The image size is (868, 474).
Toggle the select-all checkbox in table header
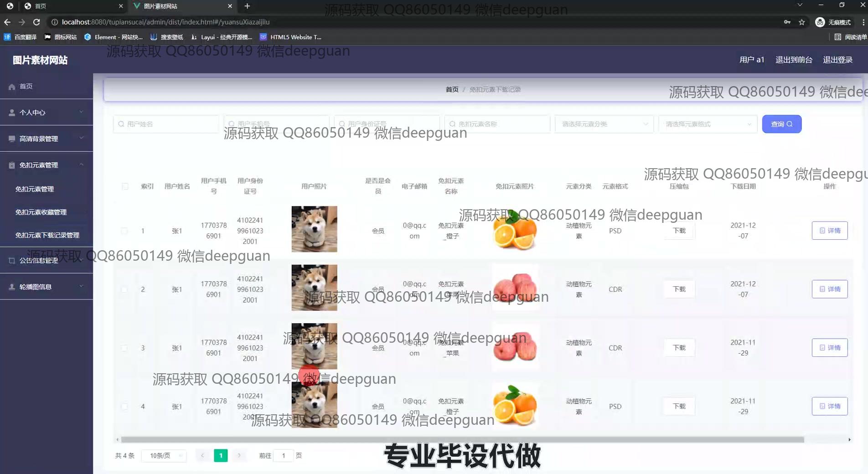125,186
